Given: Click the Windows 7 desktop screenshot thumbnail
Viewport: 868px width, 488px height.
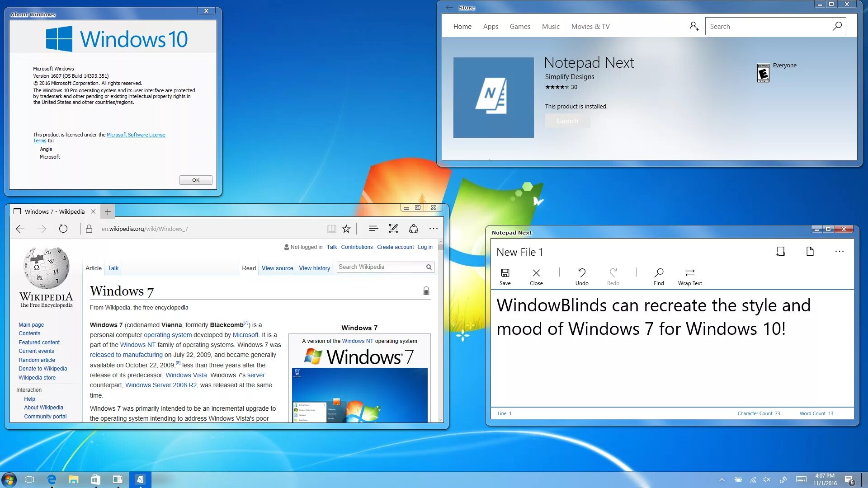Looking at the screenshot, I should pyautogui.click(x=360, y=395).
